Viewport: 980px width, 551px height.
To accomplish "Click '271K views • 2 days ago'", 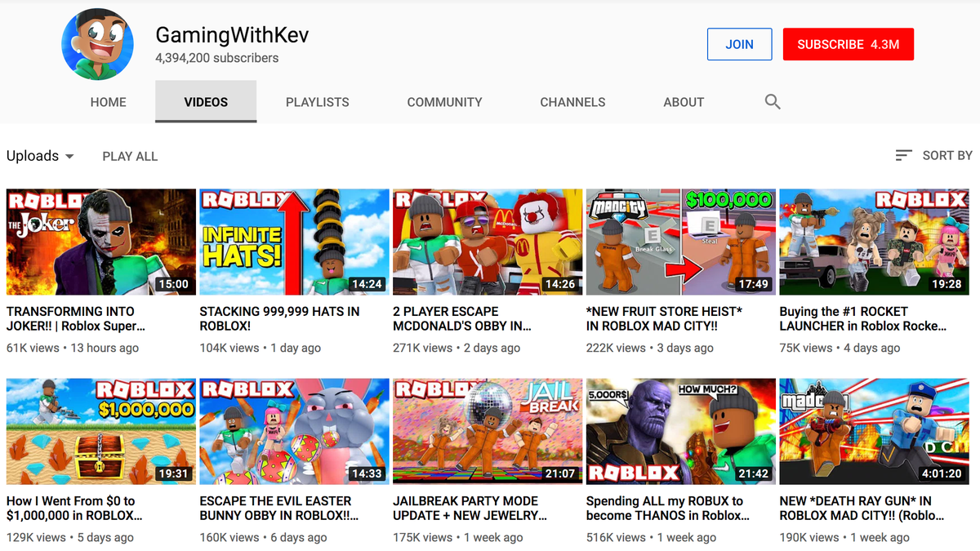I will (x=457, y=348).
